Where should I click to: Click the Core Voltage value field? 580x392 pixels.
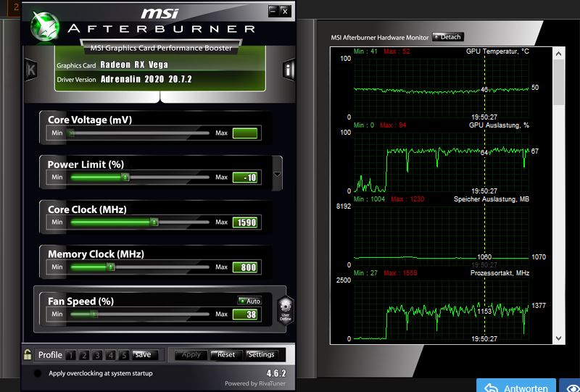(x=245, y=133)
